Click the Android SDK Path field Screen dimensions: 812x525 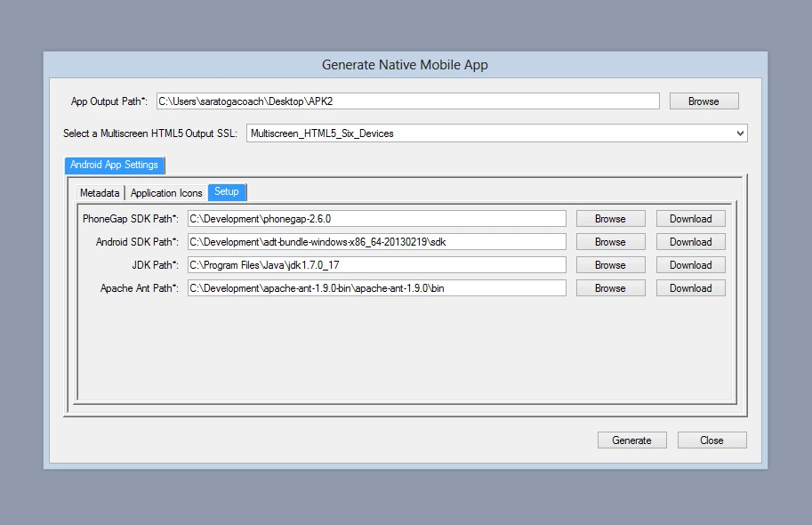[x=376, y=241]
